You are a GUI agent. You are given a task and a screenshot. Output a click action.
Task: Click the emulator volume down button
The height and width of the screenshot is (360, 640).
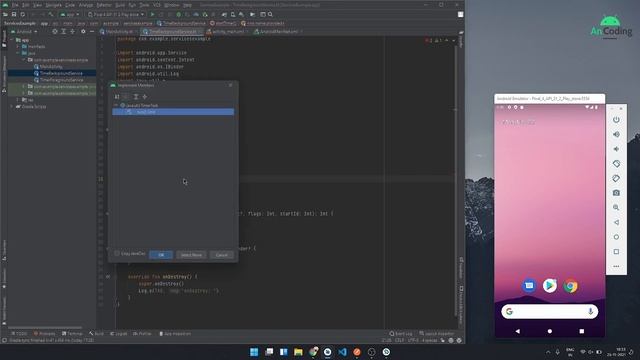(x=616, y=149)
